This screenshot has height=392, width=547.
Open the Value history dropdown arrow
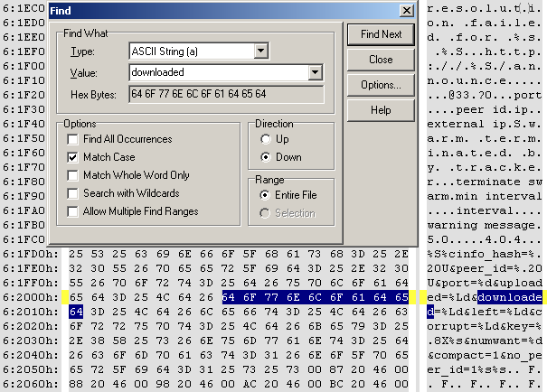(315, 72)
